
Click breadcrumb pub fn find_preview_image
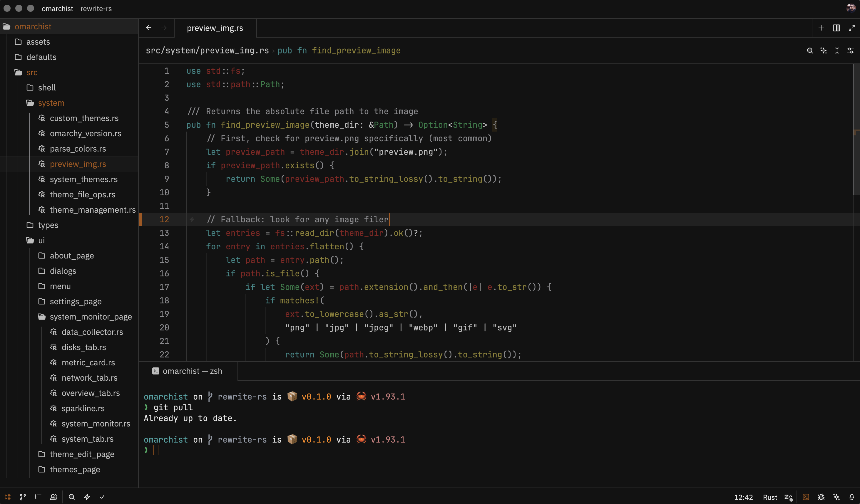[x=339, y=51]
